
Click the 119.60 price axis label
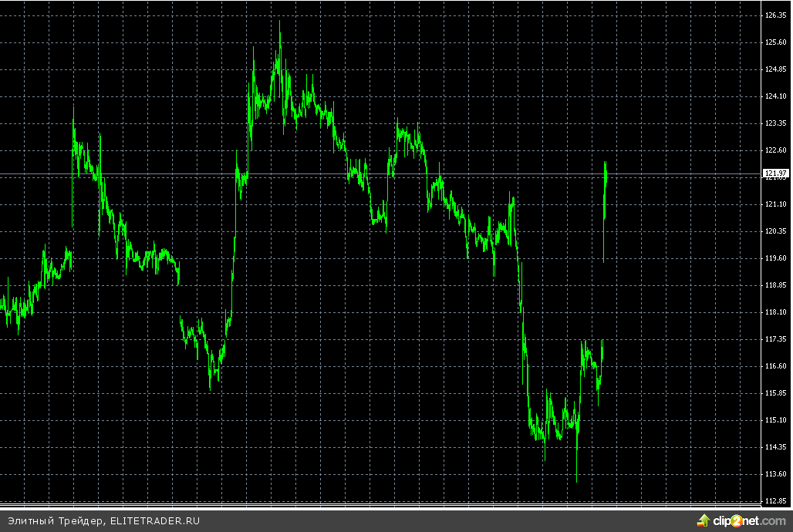(x=775, y=258)
